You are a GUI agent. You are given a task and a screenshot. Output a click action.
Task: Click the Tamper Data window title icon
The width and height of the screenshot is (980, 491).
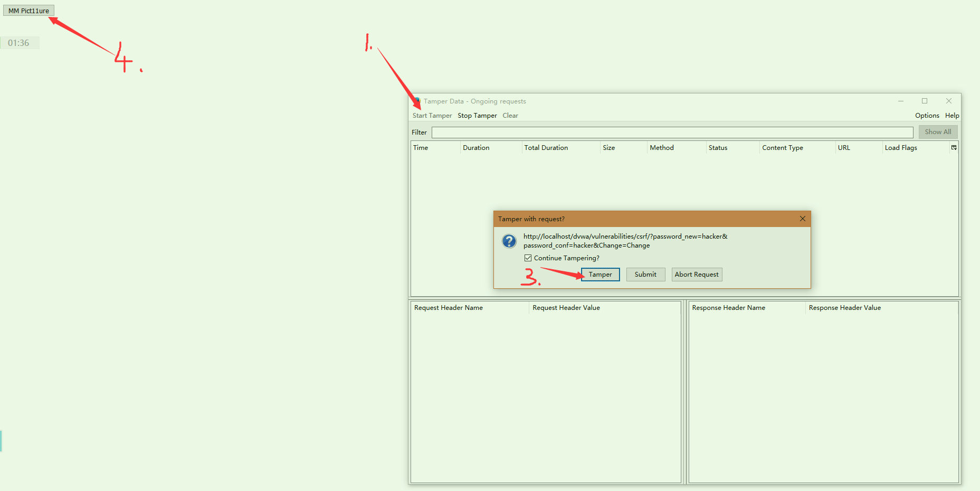(x=416, y=101)
